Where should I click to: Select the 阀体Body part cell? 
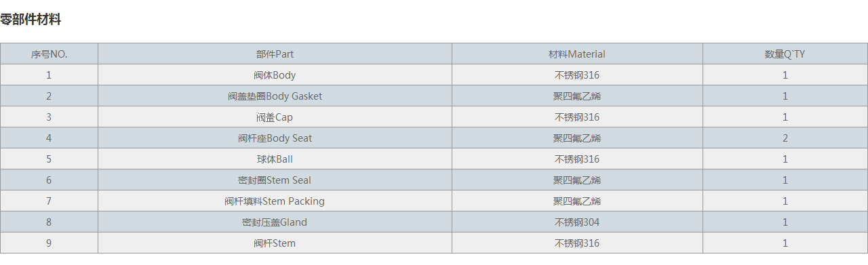[275, 75]
